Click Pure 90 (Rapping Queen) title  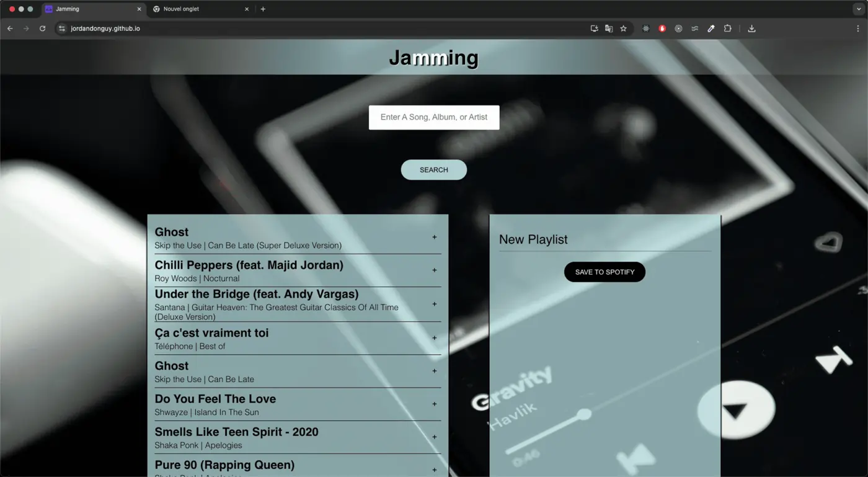[224, 465]
